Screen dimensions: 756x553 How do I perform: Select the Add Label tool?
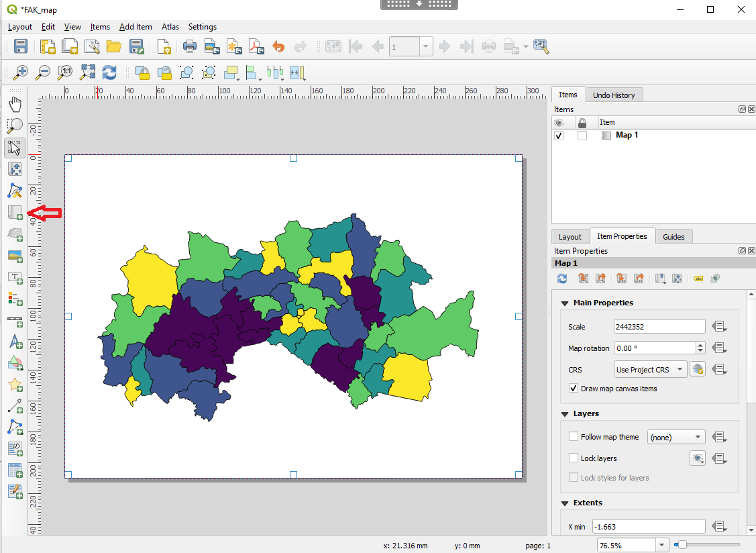point(15,277)
